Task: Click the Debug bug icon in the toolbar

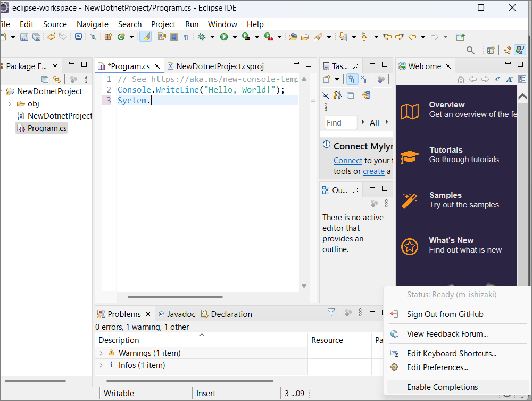Action: (202, 37)
